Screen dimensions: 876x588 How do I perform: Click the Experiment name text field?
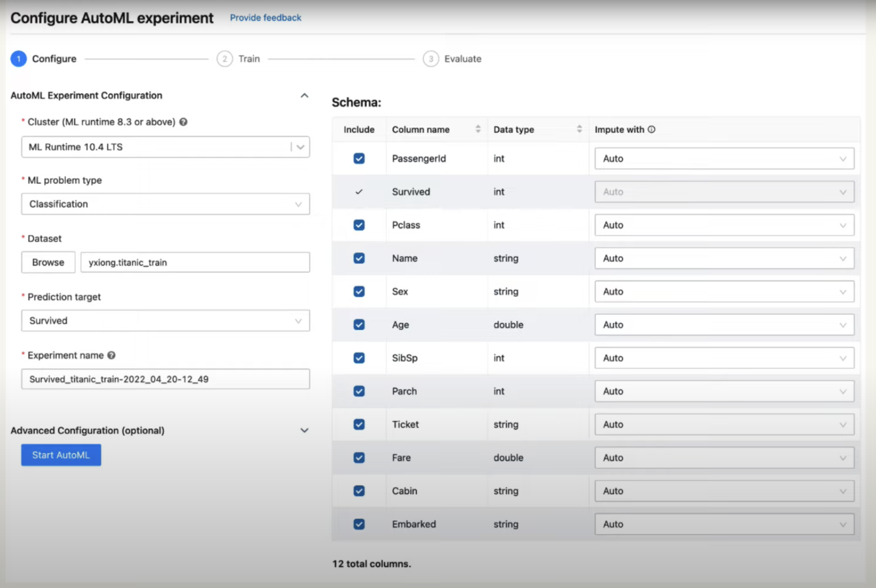pyautogui.click(x=165, y=379)
